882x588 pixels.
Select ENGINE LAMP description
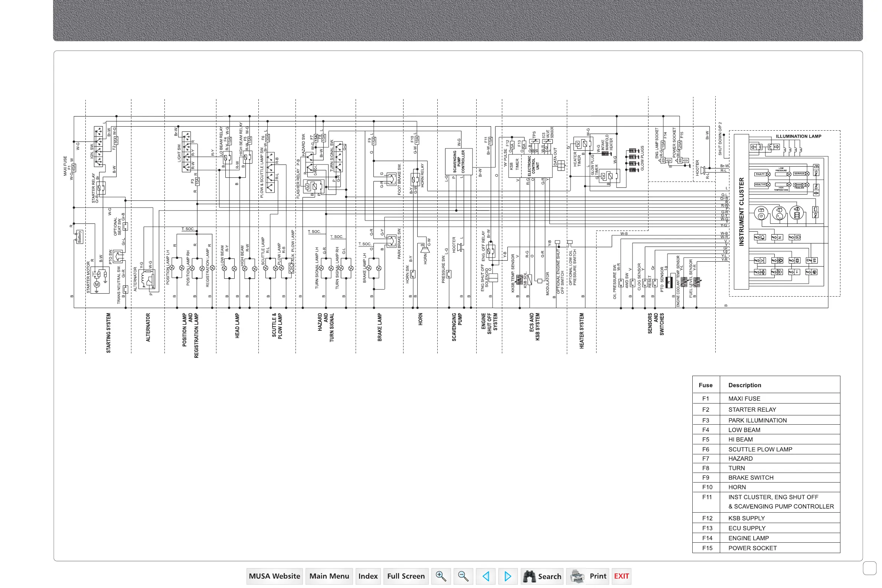click(748, 538)
